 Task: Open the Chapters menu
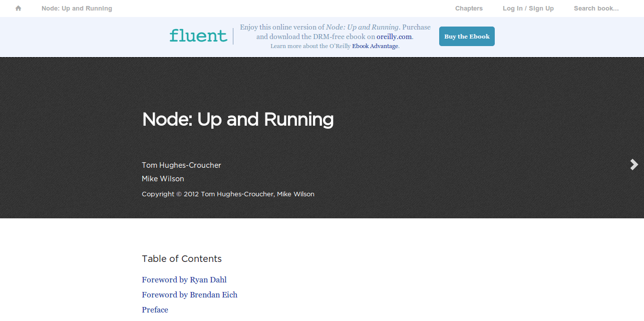point(469,9)
